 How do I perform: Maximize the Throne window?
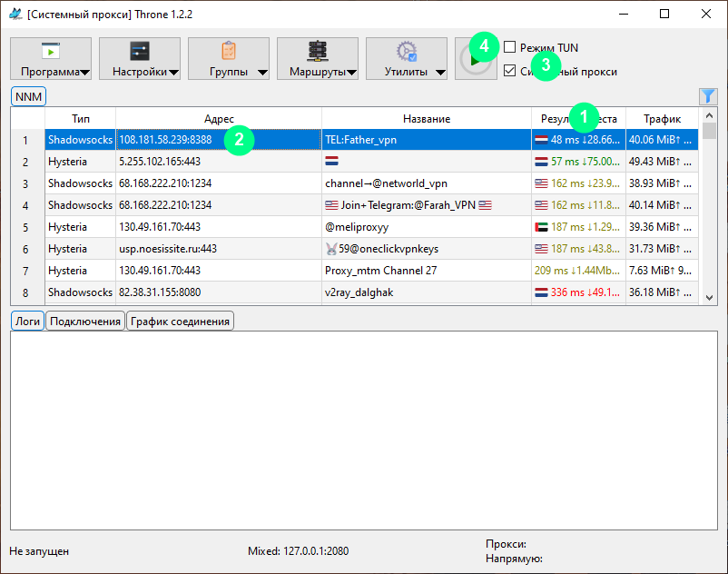(x=664, y=14)
